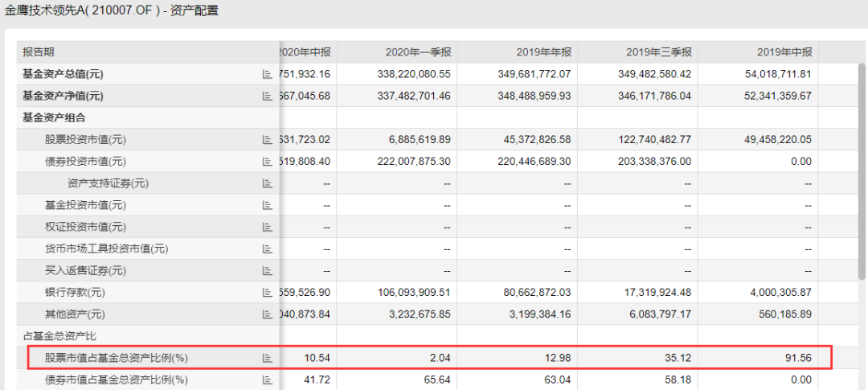868x390 pixels.
Task: Click chart icon for 权证投资市值 row
Action: click(x=268, y=226)
